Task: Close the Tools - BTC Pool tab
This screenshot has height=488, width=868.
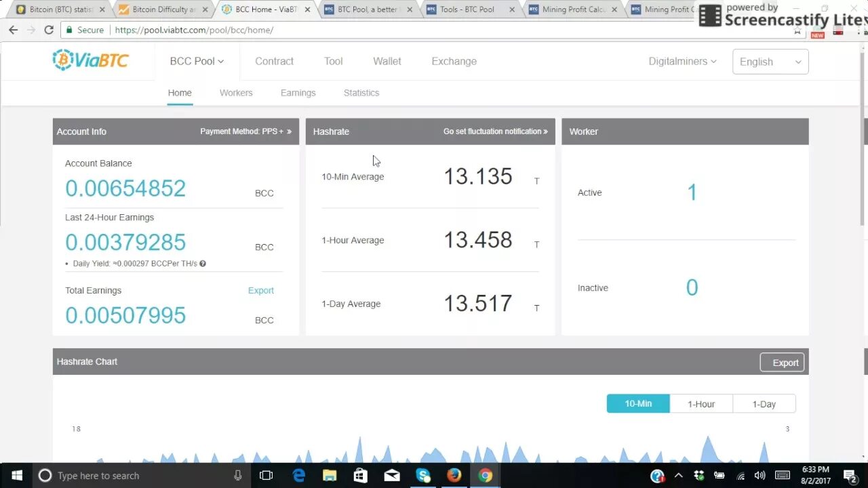Action: pos(511,9)
